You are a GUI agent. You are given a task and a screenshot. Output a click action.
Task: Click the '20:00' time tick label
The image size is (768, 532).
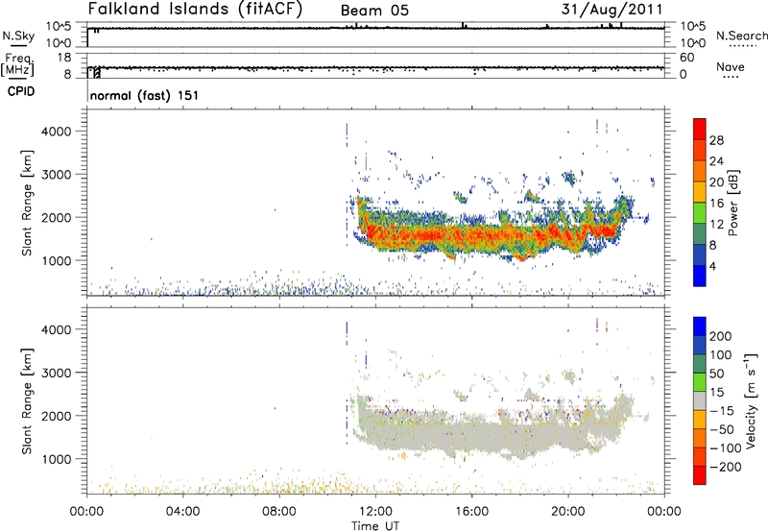pyautogui.click(x=567, y=512)
